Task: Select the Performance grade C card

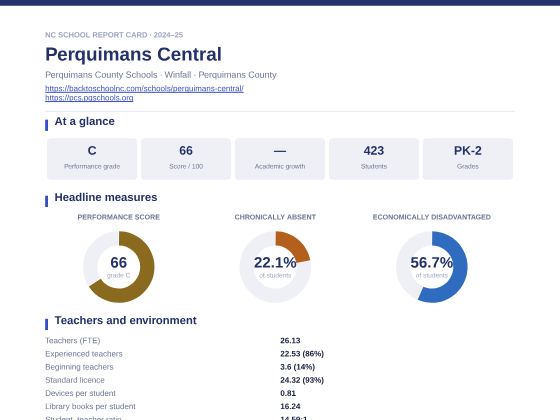Action: (92, 159)
